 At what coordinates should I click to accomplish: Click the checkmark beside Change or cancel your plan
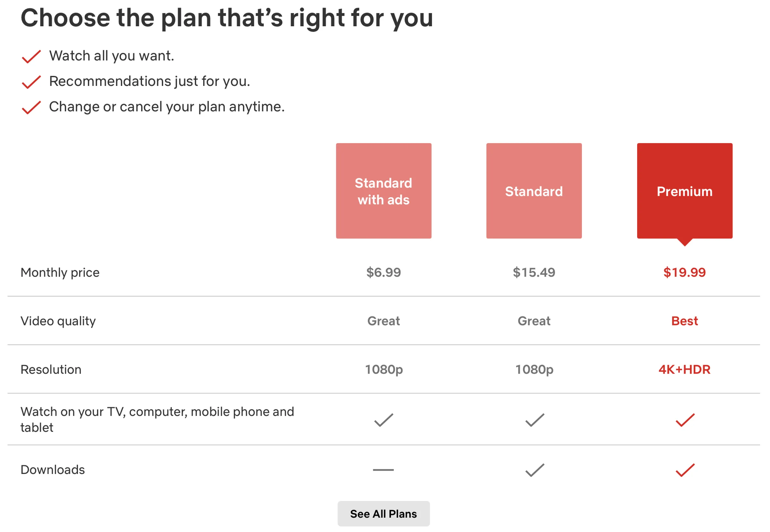pos(31,107)
